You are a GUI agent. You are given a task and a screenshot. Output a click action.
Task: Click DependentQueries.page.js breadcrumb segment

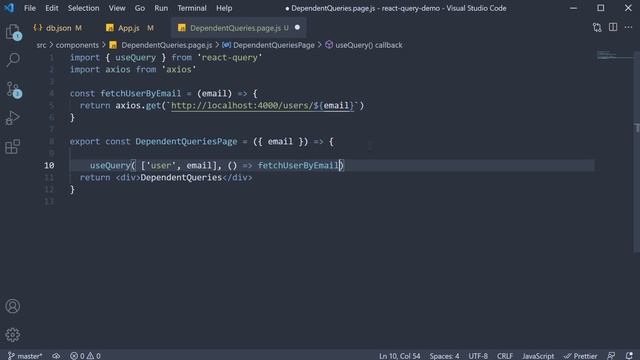tap(161, 45)
